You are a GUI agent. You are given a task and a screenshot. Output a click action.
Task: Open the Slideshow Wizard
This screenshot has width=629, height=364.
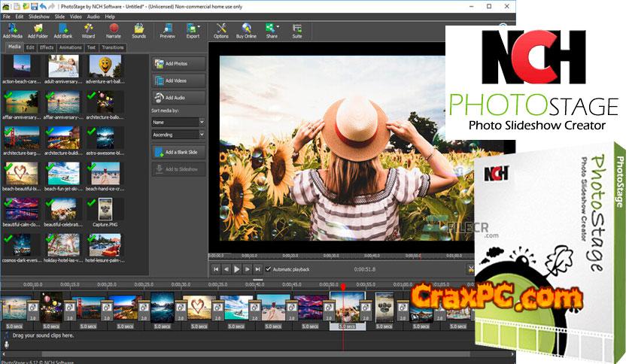(88, 29)
